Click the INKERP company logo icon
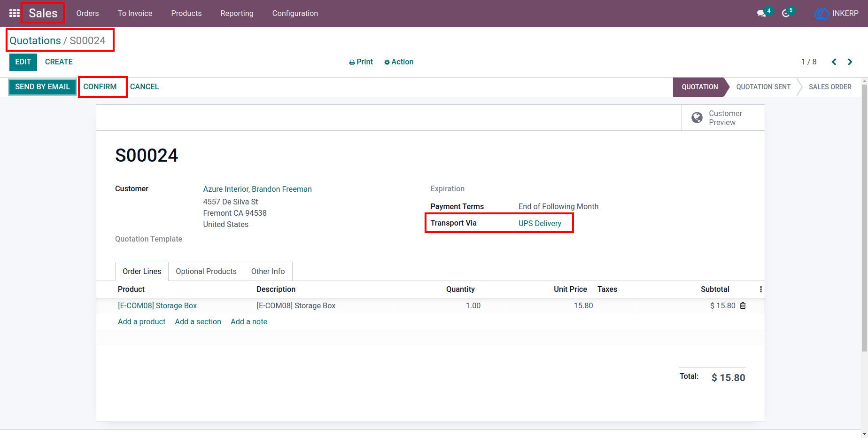The image size is (868, 438). coord(821,13)
